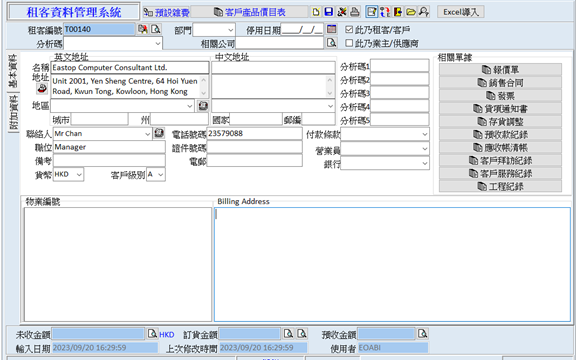Open 工程紀錄 records

point(500,186)
